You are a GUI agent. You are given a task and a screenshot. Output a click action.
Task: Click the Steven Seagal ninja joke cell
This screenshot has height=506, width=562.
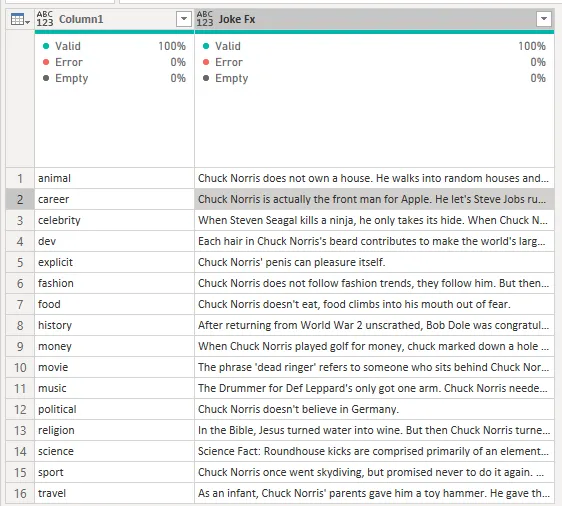(x=374, y=220)
